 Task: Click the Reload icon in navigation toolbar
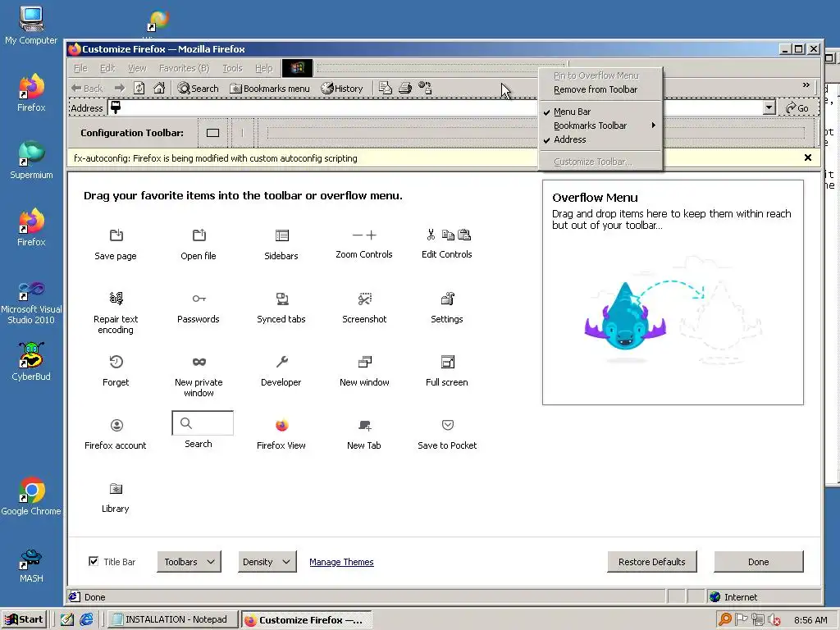[x=139, y=88]
